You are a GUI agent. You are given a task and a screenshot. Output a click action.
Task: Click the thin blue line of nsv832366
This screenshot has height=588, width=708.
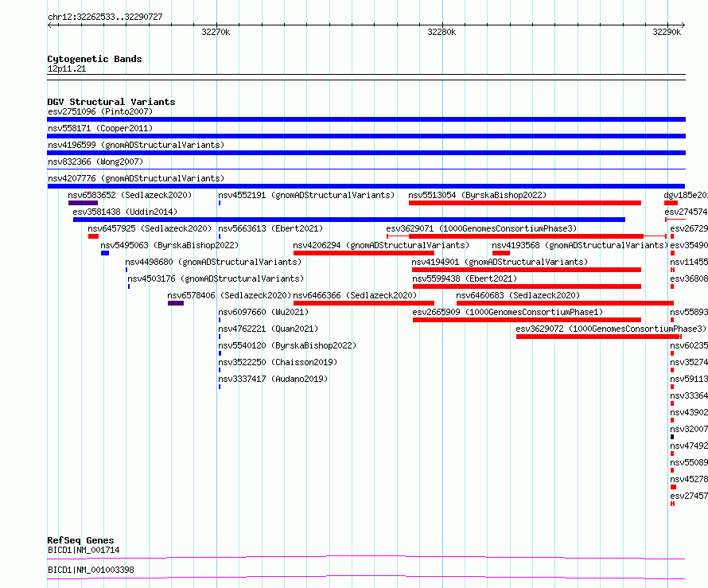click(x=366, y=169)
